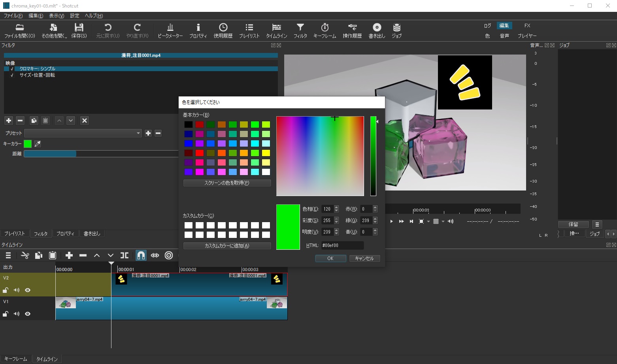Lock the V2 track
Image resolution: width=617 pixels, height=364 pixels.
click(6, 290)
